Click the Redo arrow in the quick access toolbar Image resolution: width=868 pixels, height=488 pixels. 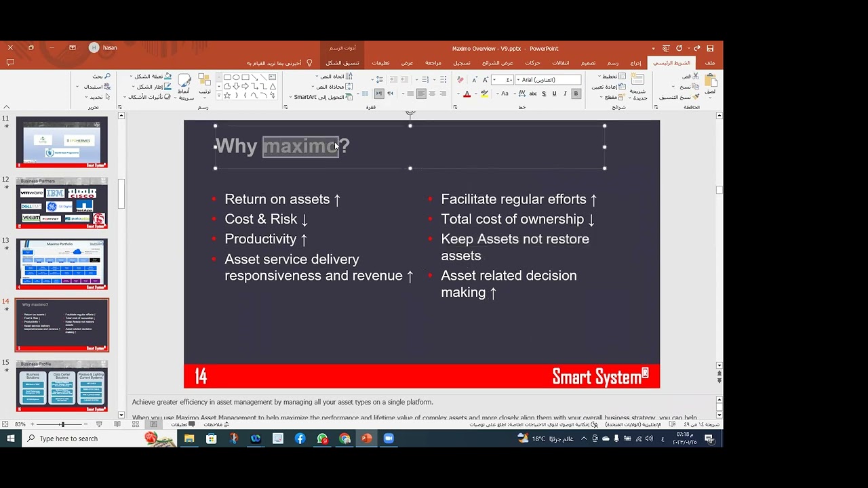pos(679,48)
